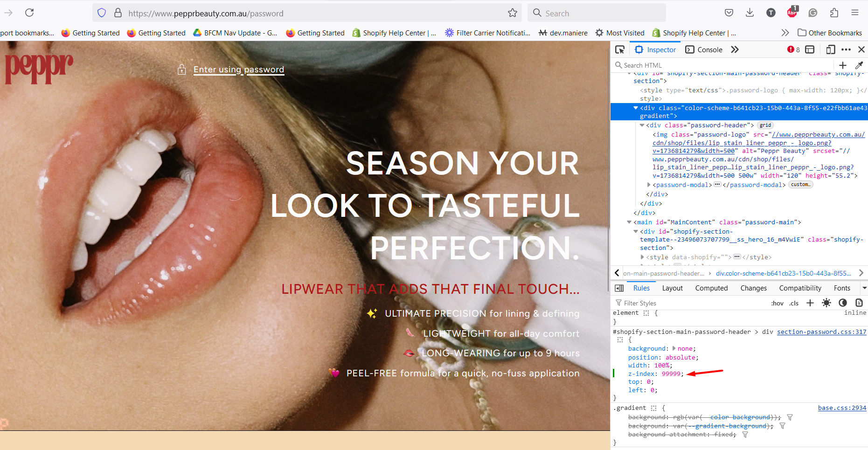Collapse the password-header div node
The width and height of the screenshot is (868, 450).
[x=642, y=125]
